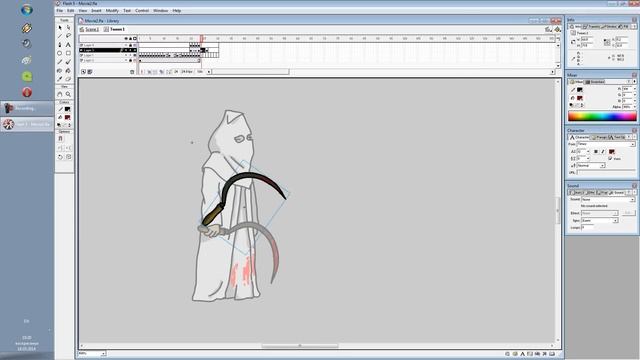640x360 pixels.
Task: Toggle Italic in the Character panel
Action: point(602,151)
